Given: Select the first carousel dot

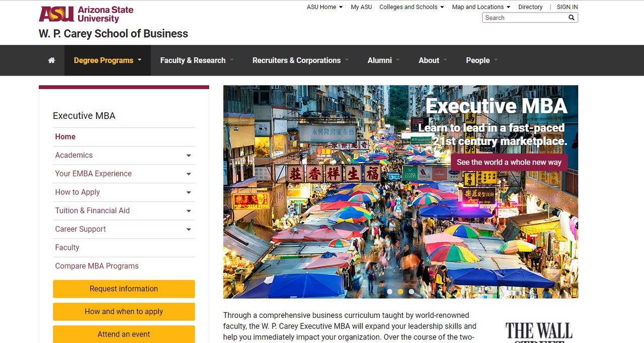Looking at the screenshot, I should point(389,291).
